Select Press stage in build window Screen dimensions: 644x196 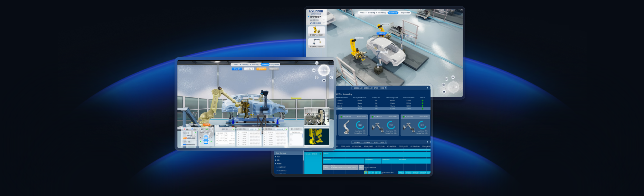[x=362, y=13]
